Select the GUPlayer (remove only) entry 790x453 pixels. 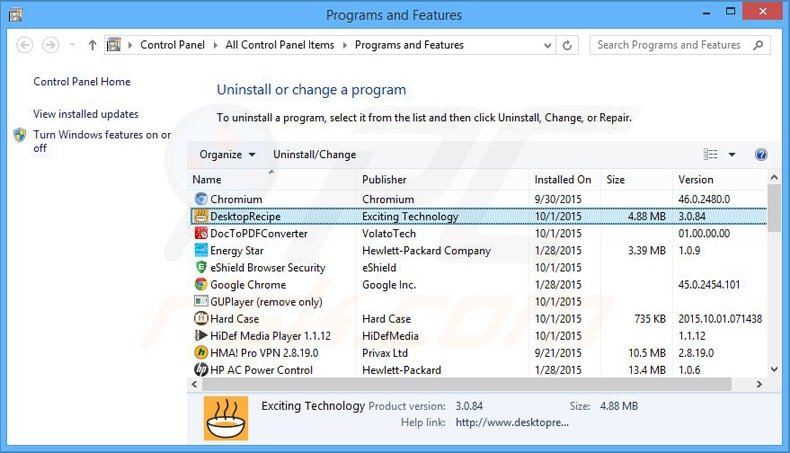266,302
